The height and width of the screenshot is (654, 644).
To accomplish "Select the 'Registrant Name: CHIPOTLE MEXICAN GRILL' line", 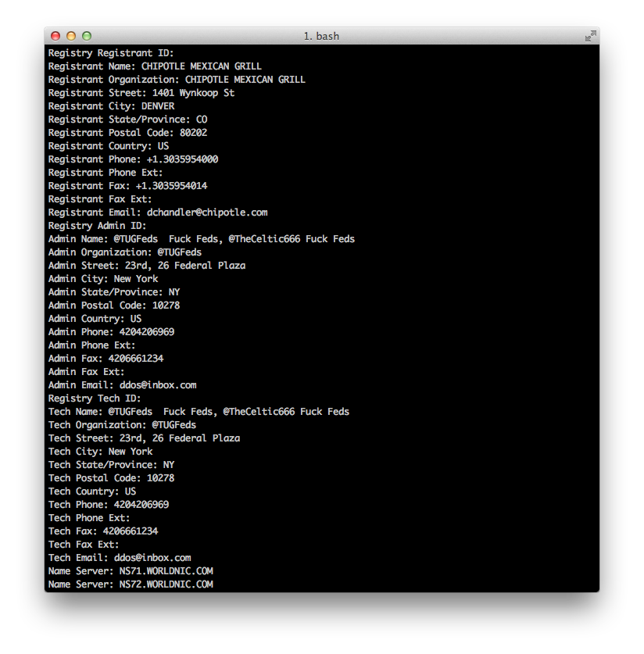I will point(155,66).
